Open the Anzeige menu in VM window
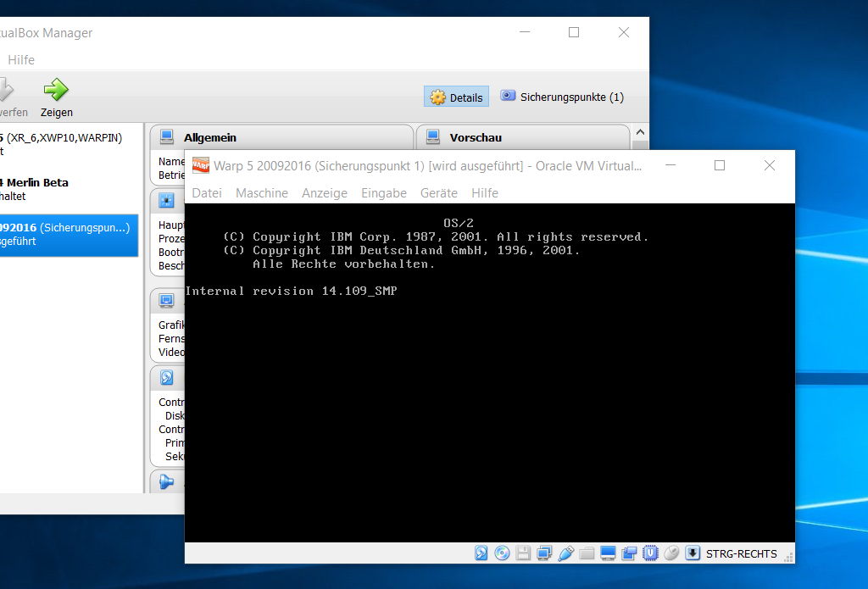Image resolution: width=868 pixels, height=589 pixels. [x=325, y=193]
